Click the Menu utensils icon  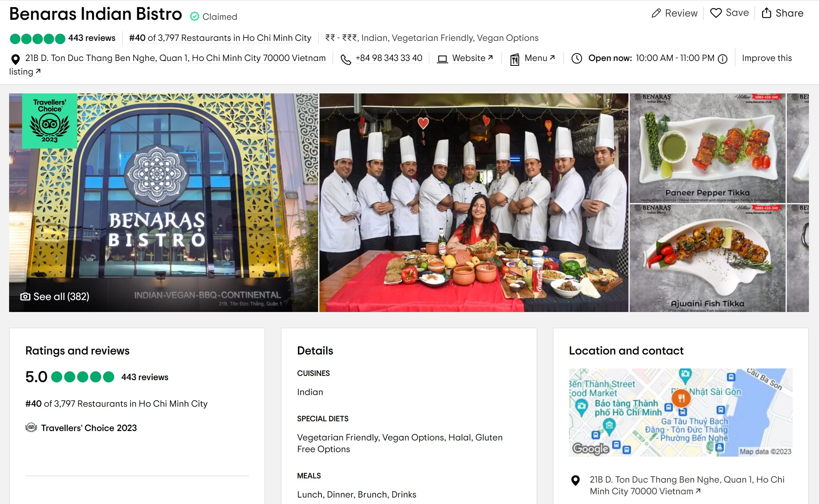[x=515, y=59]
